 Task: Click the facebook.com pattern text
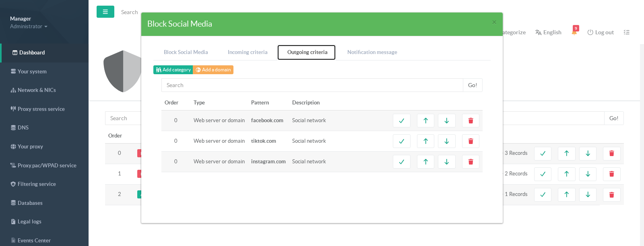267,120
